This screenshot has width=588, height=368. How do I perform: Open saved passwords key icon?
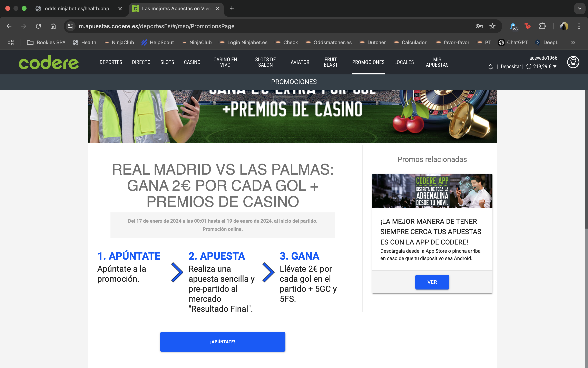tap(479, 26)
